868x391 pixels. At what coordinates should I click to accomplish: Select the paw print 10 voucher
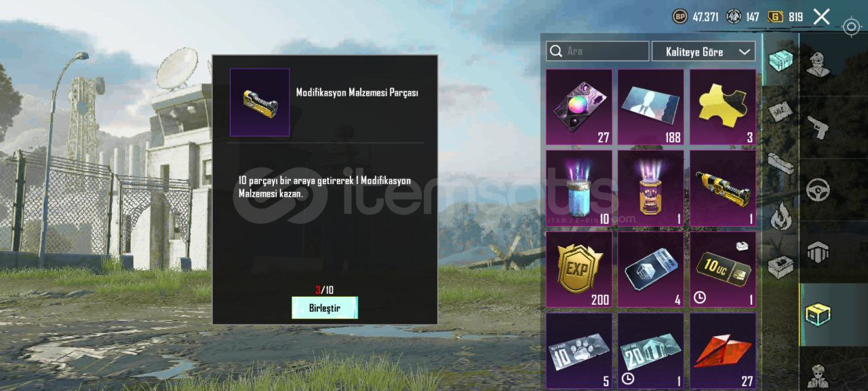pyautogui.click(x=579, y=350)
